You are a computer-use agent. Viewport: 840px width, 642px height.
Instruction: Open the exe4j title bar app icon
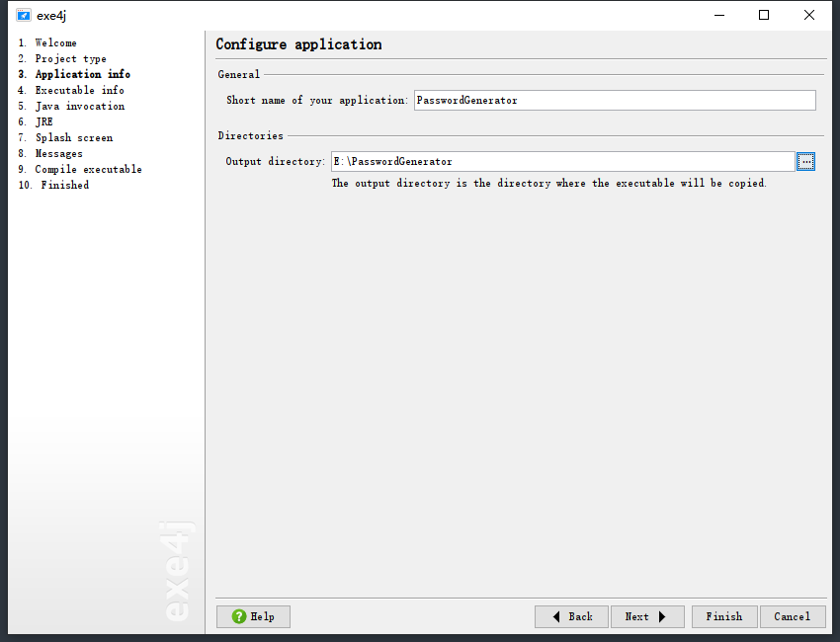pyautogui.click(x=23, y=15)
